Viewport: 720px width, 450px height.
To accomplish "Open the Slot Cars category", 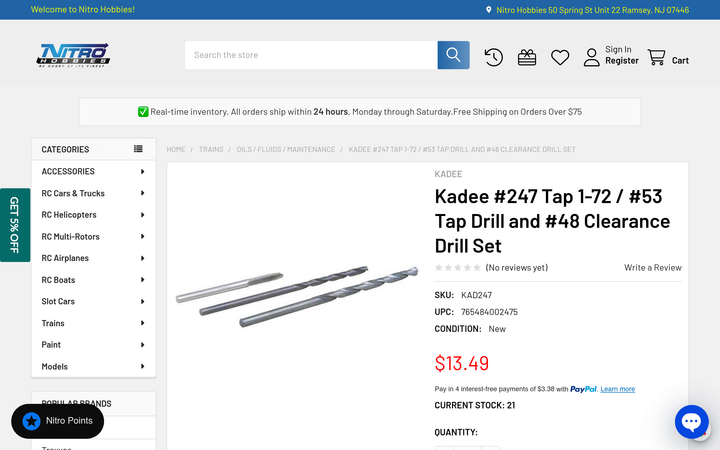I will click(x=58, y=302).
